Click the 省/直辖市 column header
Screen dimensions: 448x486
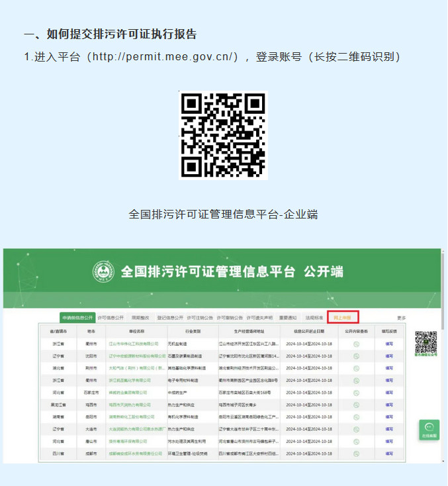58,331
